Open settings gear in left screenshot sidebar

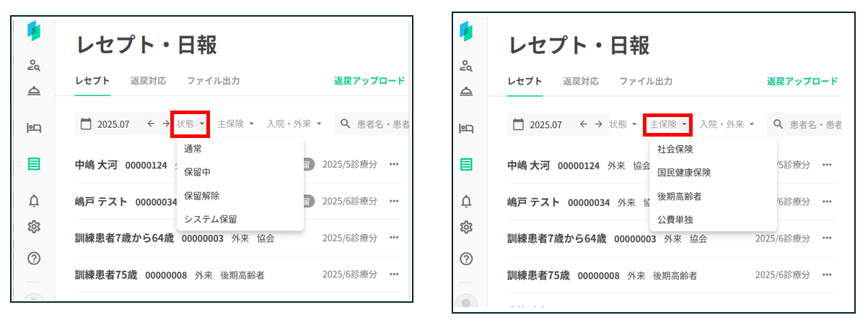coord(33,227)
